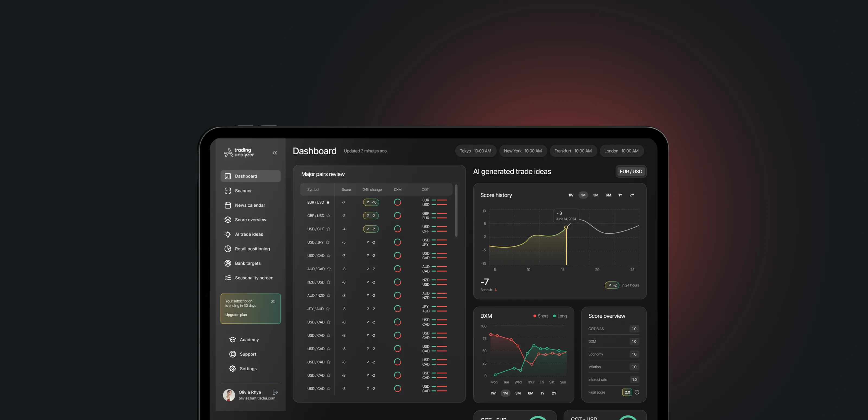868x420 pixels.
Task: Click the Bearish down arrow indicator
Action: click(x=496, y=290)
